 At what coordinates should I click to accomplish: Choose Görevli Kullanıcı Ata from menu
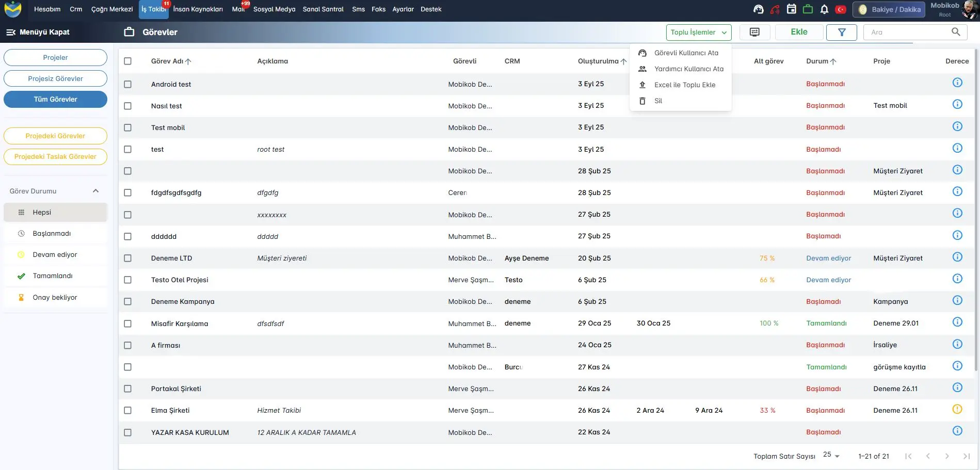coord(686,53)
